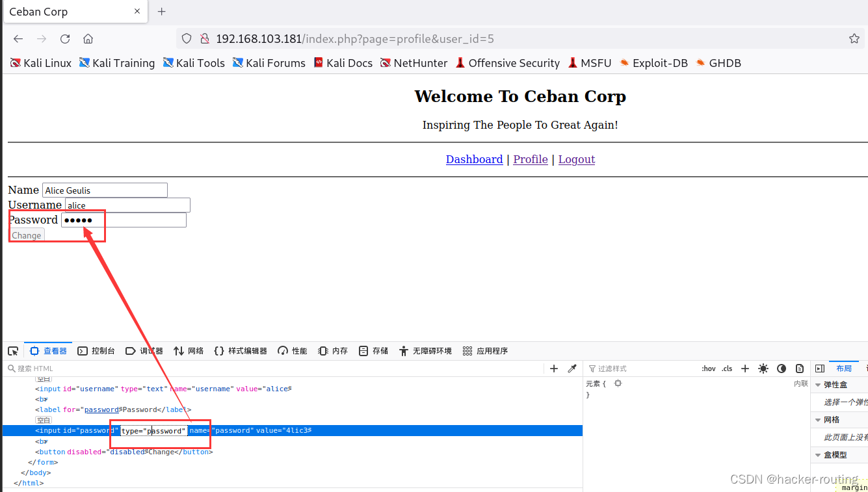Click the tracking protection shield icon

(x=187, y=39)
